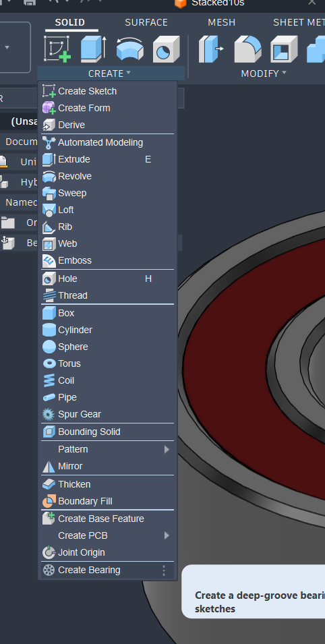325x644 pixels.
Task: Click the Create Sketch toolbar icon
Action: point(57,49)
